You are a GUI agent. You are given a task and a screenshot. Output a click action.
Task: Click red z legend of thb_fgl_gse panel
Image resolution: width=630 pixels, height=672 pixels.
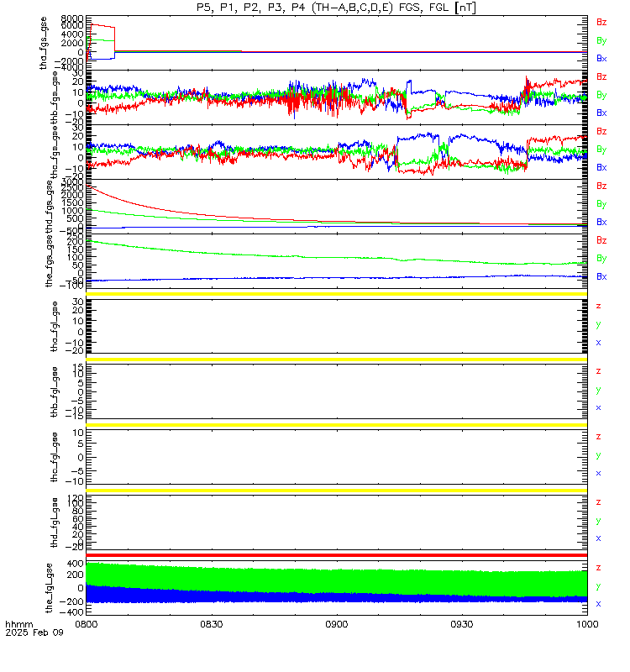598,371
